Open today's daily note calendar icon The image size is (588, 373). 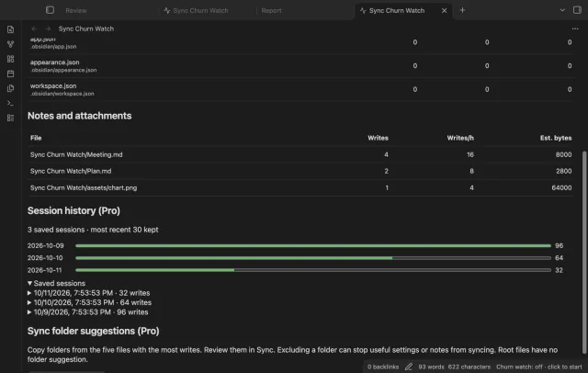pyautogui.click(x=10, y=73)
